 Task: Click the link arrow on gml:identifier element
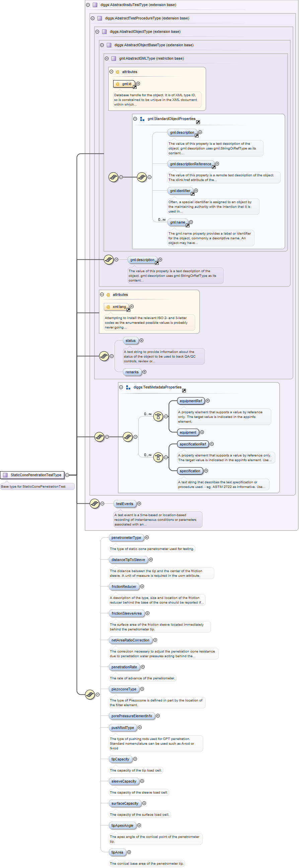click(193, 194)
